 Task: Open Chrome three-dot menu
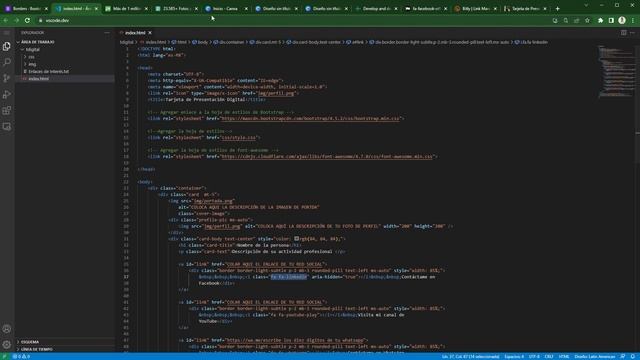click(633, 20)
